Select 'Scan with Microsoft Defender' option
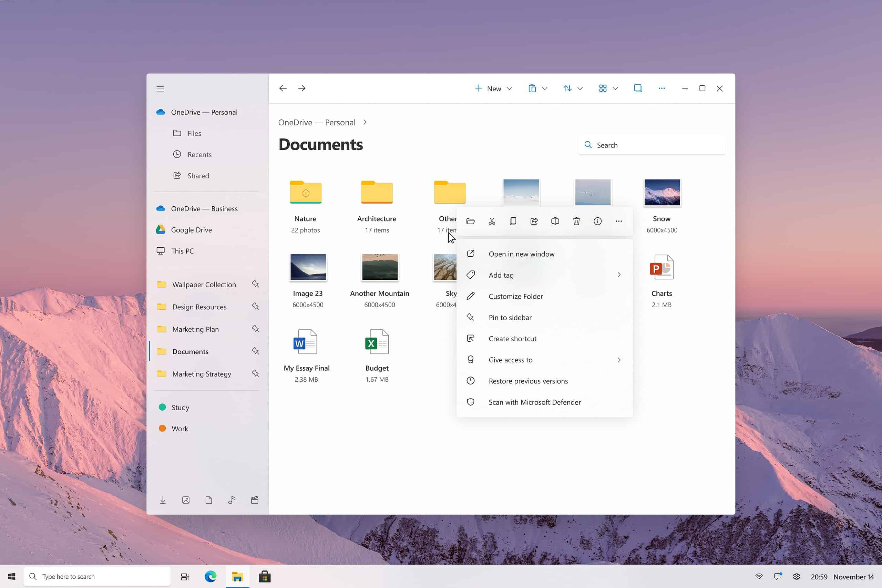Viewport: 882px width, 588px height. tap(535, 402)
